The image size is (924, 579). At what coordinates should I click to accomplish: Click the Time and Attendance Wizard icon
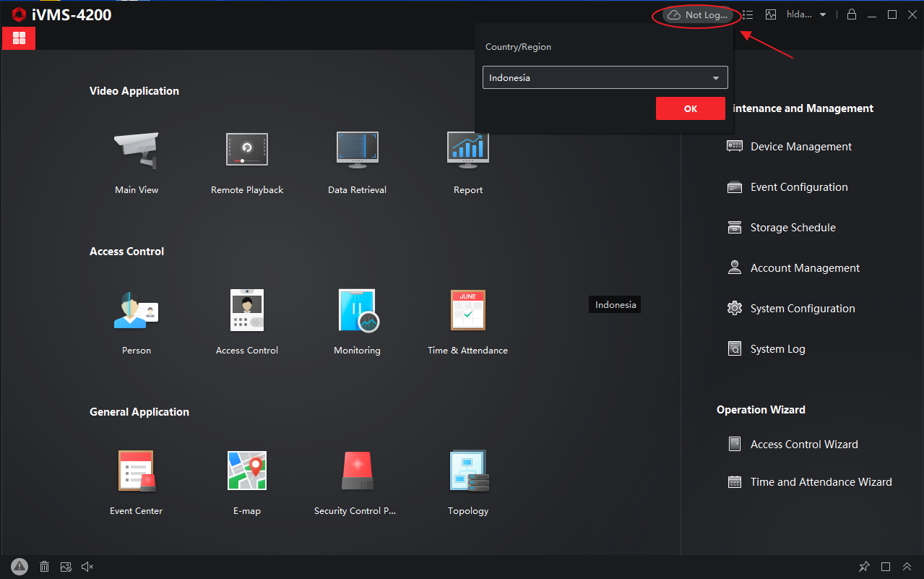pyautogui.click(x=735, y=481)
